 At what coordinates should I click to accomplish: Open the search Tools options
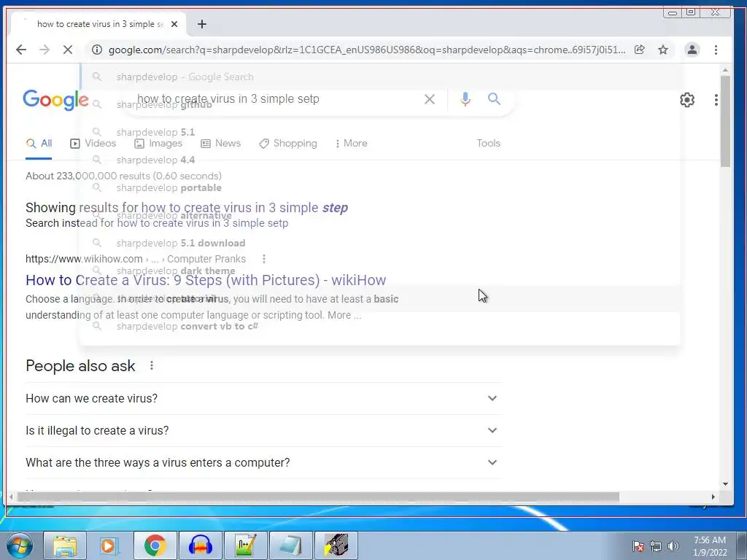click(x=488, y=144)
